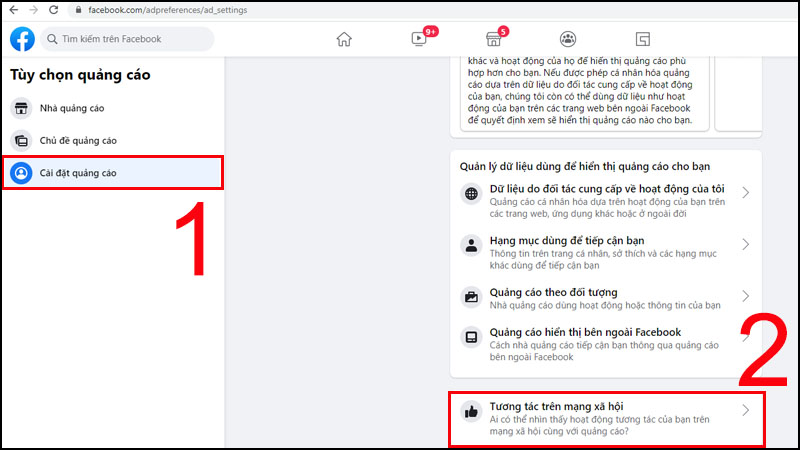Click the Chủ đề quảng cáo icon
The width and height of the screenshot is (800, 450).
[x=21, y=141]
